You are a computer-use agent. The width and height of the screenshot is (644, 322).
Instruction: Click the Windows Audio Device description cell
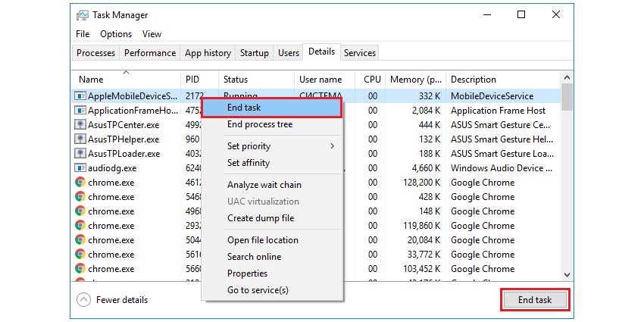(503, 168)
